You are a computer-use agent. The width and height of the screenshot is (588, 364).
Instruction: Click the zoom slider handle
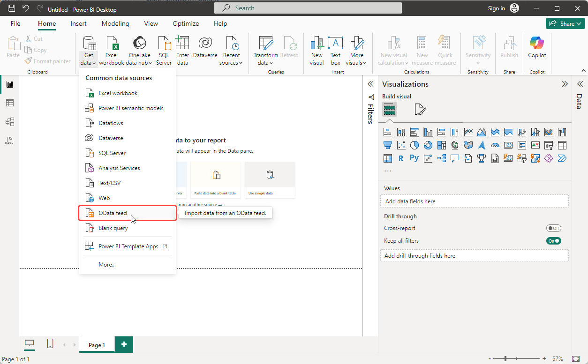click(505, 359)
